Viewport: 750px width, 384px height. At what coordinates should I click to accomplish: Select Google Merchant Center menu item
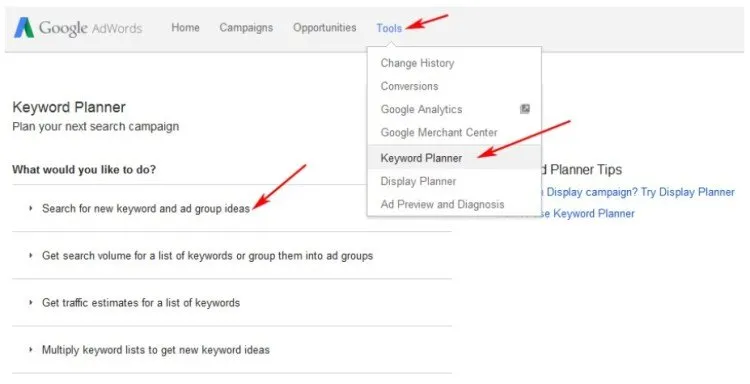439,132
